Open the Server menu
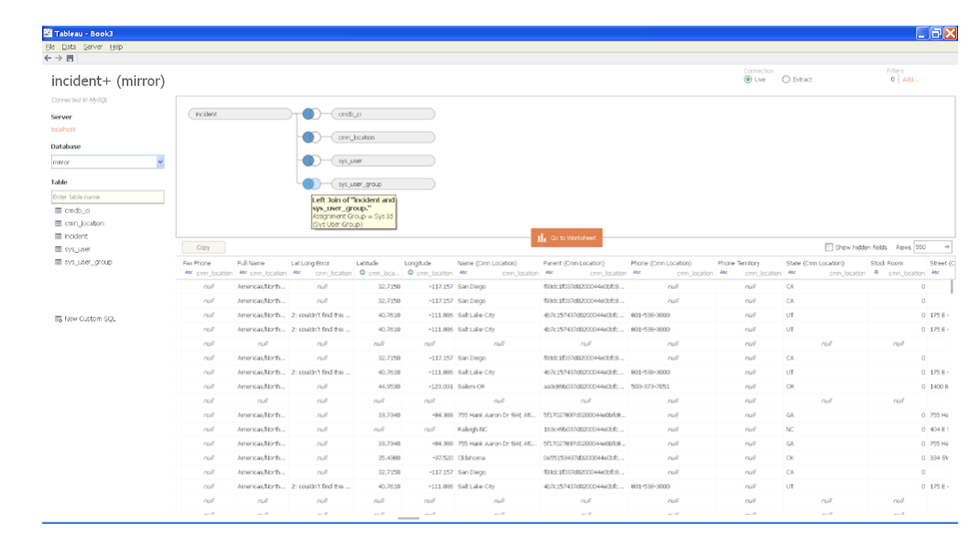Viewport: 980px width, 546px height. coord(93,47)
